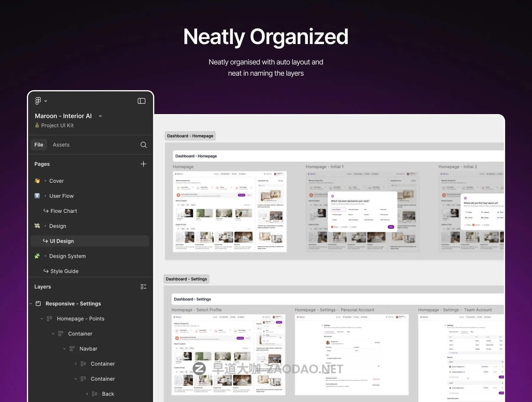Select the Design System page

67,256
